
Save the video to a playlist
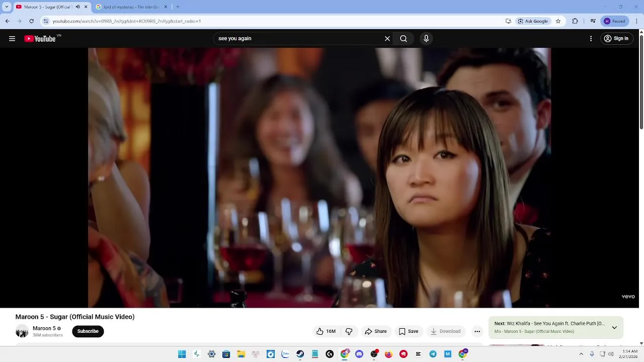point(409,331)
